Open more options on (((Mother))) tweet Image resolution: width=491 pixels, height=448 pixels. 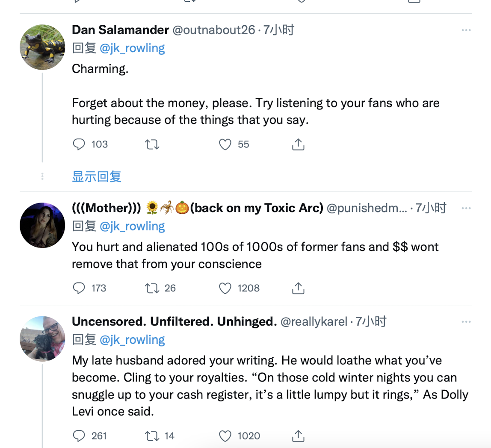point(466,208)
